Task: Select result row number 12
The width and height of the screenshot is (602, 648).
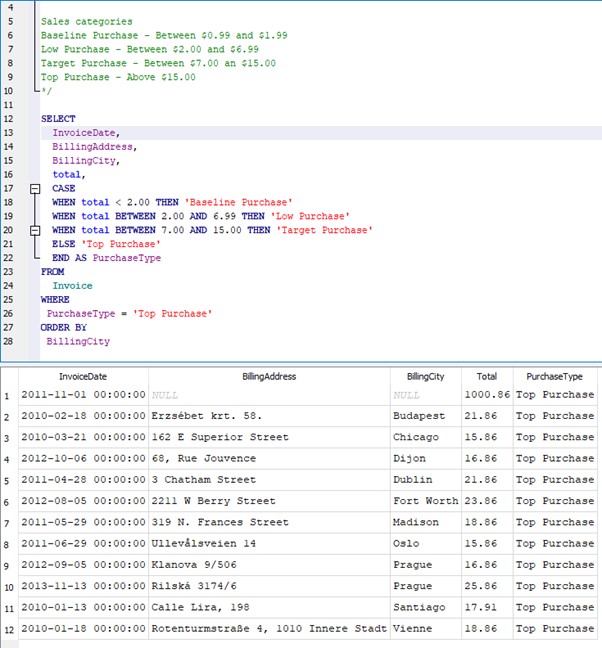Action: click(x=8, y=629)
